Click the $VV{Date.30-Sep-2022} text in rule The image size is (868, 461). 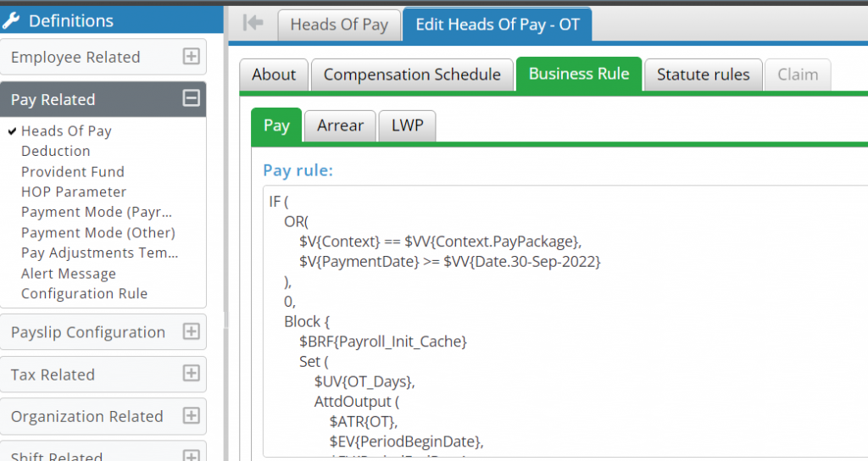pyautogui.click(x=522, y=261)
